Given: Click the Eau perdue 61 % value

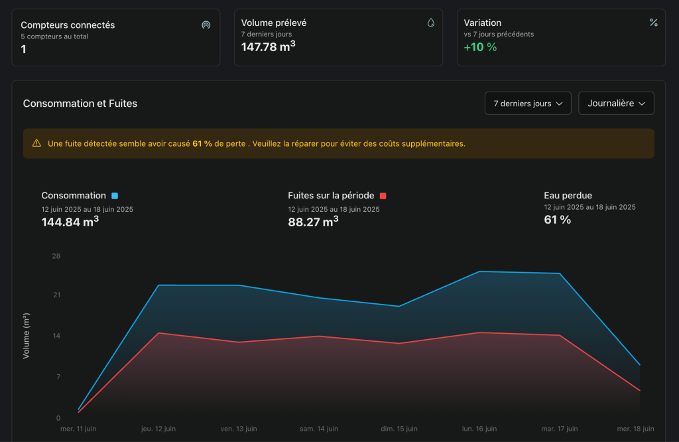Looking at the screenshot, I should [557, 219].
